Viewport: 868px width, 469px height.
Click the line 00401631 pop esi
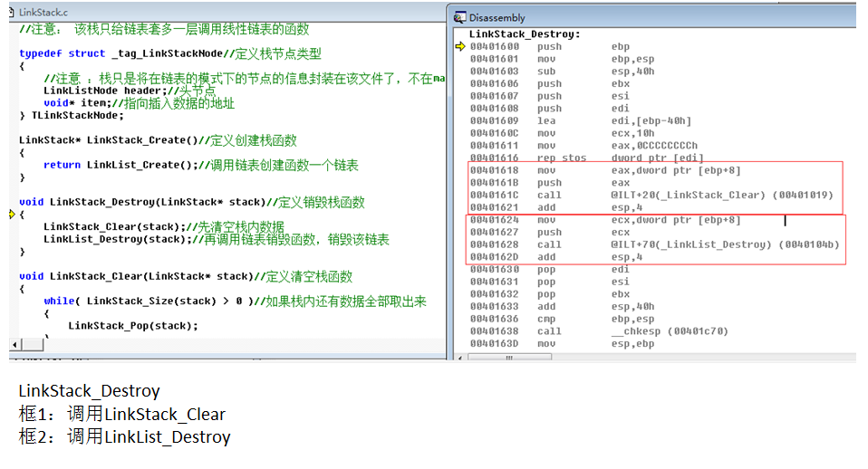pyautogui.click(x=550, y=282)
